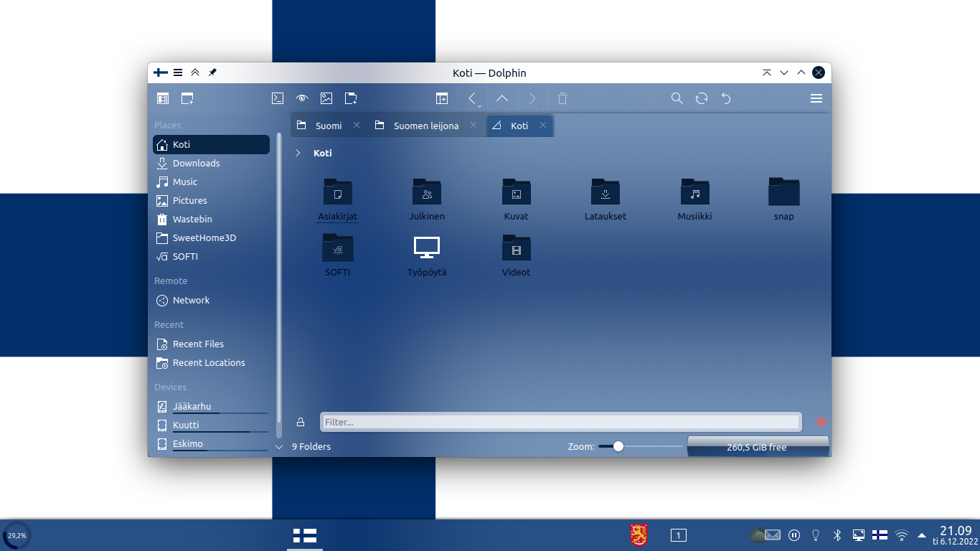980x551 pixels.
Task: Pin window on all desktops
Action: (x=212, y=72)
